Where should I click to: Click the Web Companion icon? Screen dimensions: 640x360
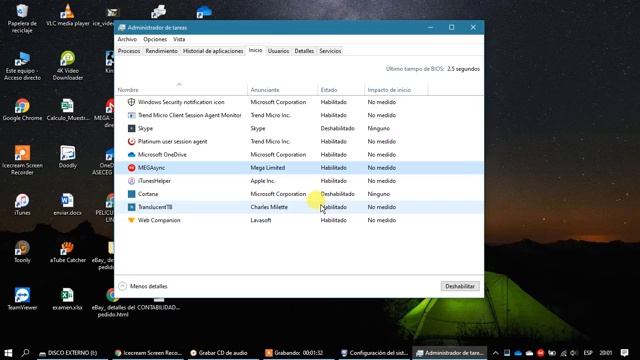pyautogui.click(x=131, y=220)
